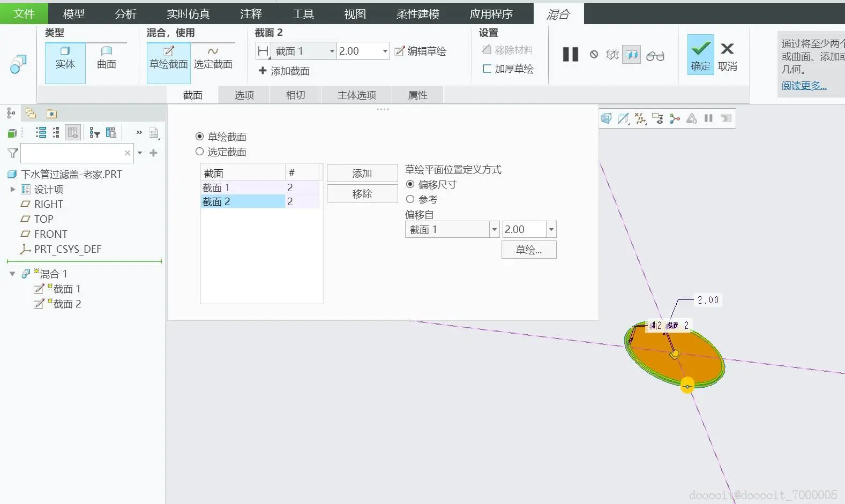The image size is (845, 504).
Task: Open the 文件 menu
Action: tap(24, 13)
